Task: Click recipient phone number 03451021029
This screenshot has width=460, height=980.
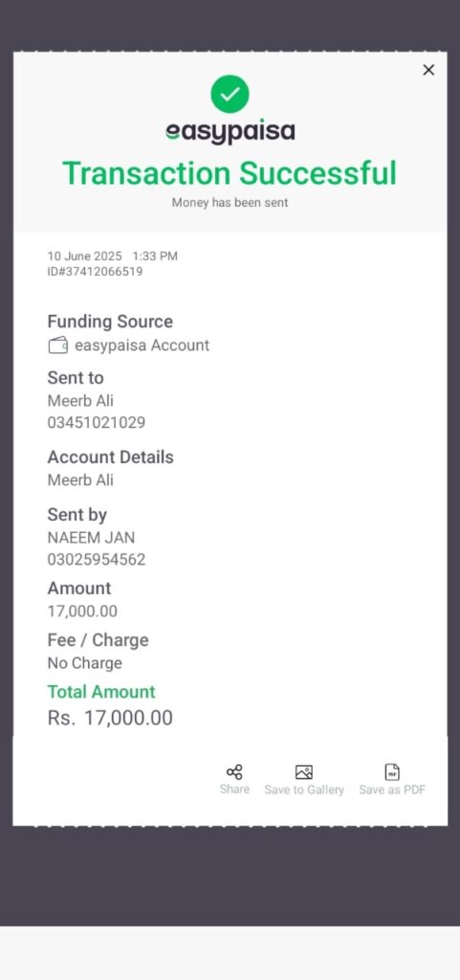Action: pyautogui.click(x=97, y=423)
